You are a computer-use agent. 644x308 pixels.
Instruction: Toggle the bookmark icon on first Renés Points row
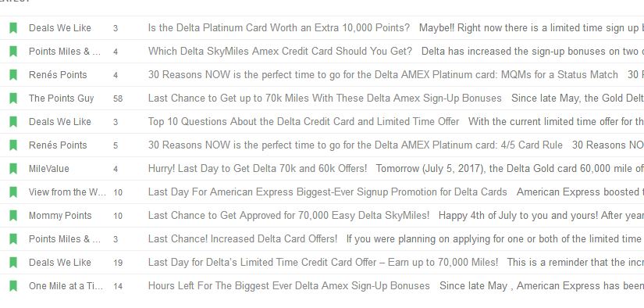pyautogui.click(x=13, y=75)
